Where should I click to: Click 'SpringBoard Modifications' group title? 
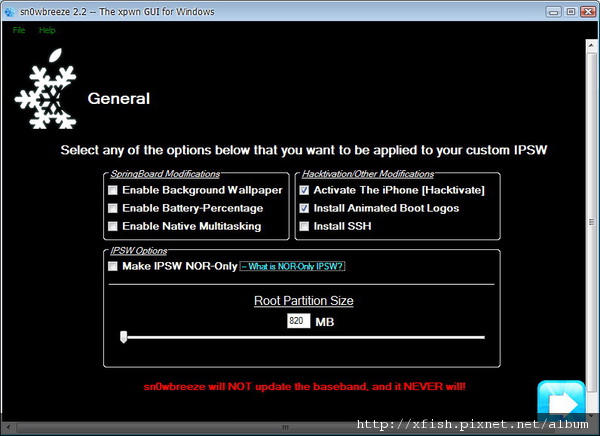click(165, 174)
